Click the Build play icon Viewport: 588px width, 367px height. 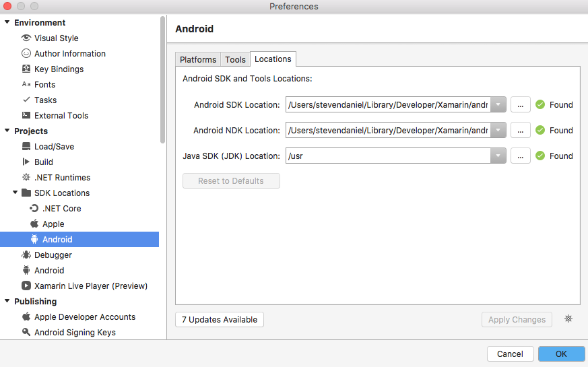26,162
